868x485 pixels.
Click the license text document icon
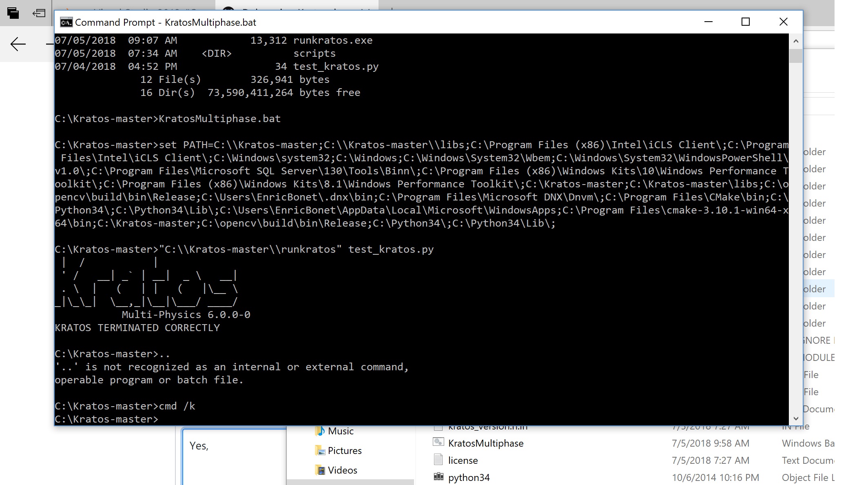coord(438,460)
